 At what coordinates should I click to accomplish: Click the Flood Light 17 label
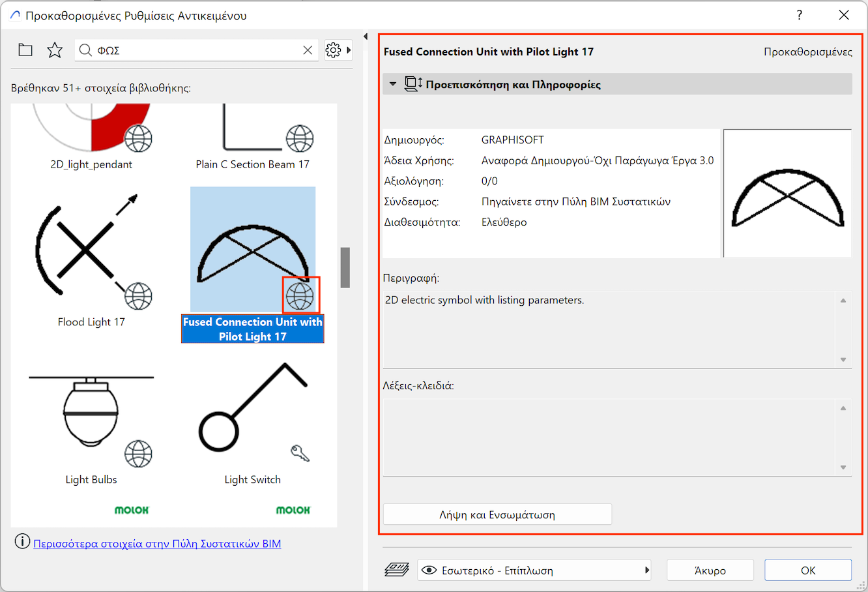tap(91, 322)
